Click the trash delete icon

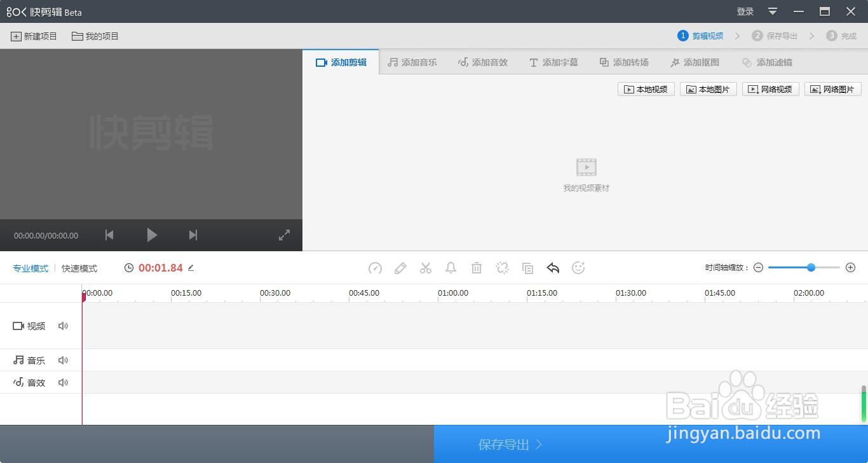[x=477, y=268]
